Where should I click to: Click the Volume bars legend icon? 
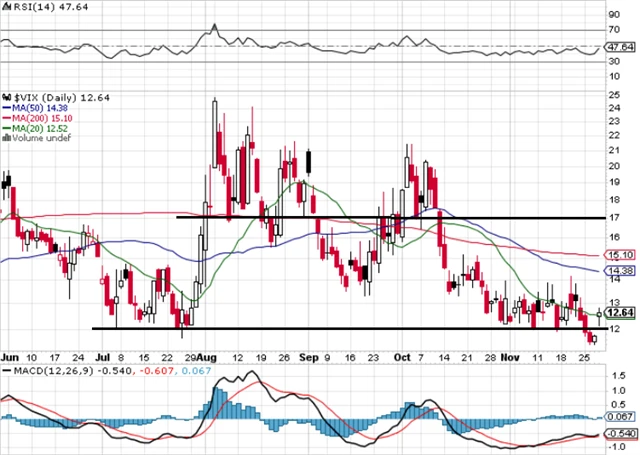(5, 139)
